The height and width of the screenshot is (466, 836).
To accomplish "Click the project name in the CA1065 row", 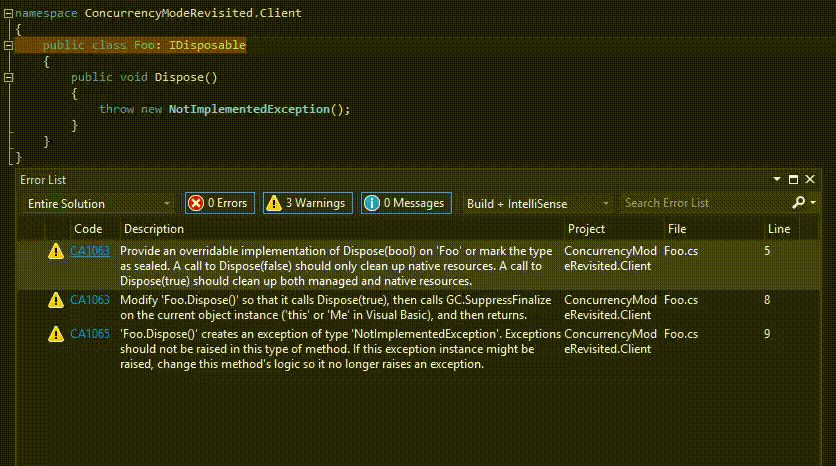I will click(x=610, y=341).
